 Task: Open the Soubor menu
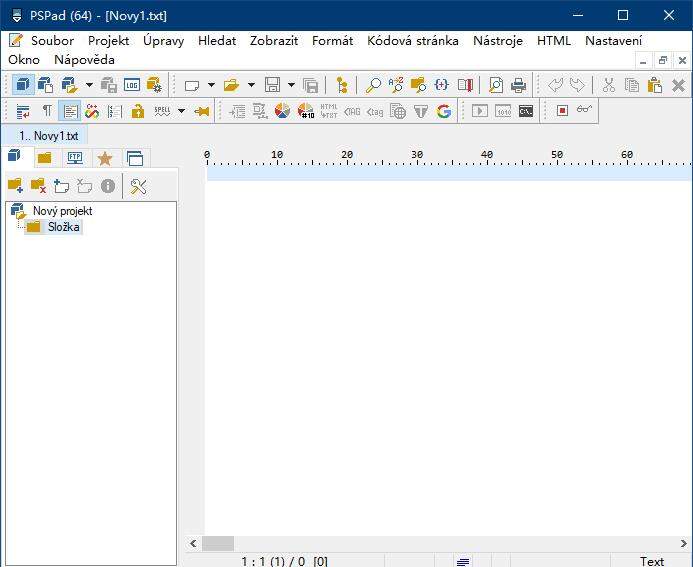click(x=52, y=41)
